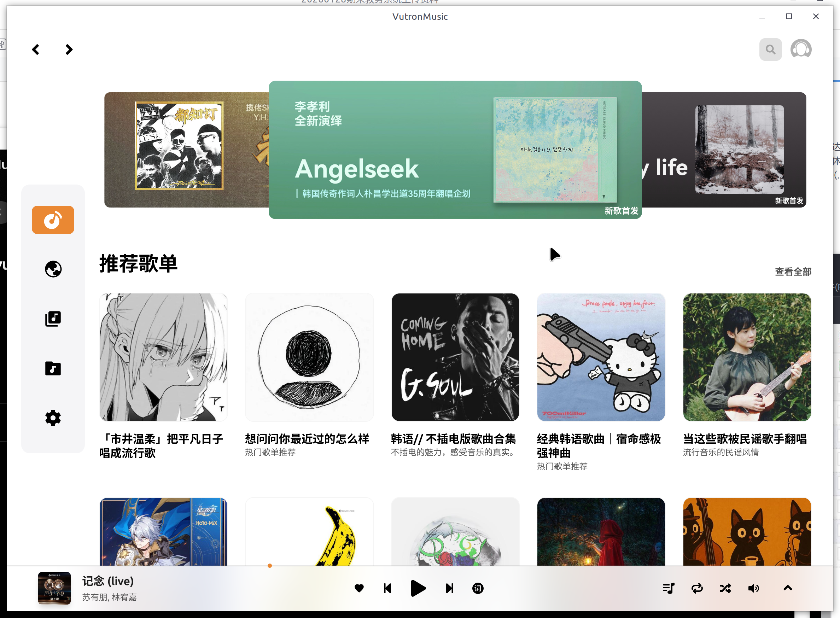Open the search box icon
The width and height of the screenshot is (840, 618).
(x=770, y=49)
